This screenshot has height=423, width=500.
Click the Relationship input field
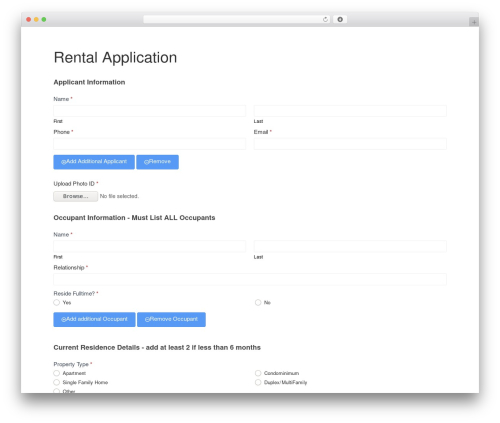coord(250,280)
